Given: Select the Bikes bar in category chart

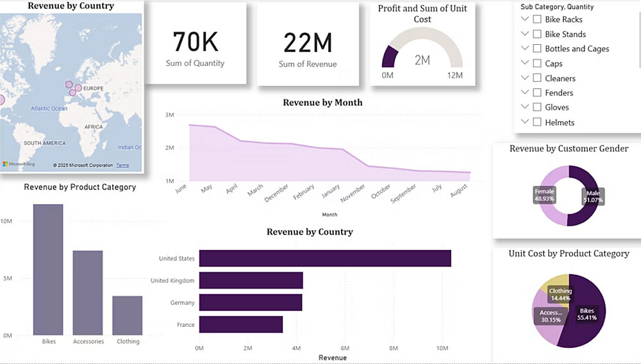Looking at the screenshot, I should coord(48,270).
